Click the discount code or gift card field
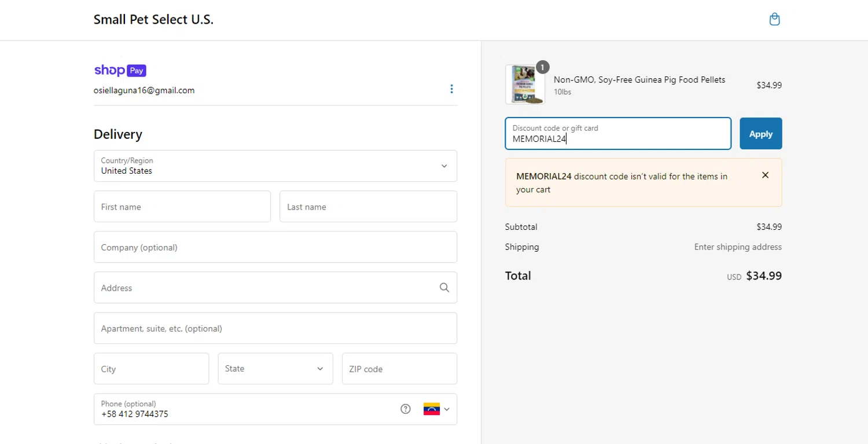 point(617,134)
